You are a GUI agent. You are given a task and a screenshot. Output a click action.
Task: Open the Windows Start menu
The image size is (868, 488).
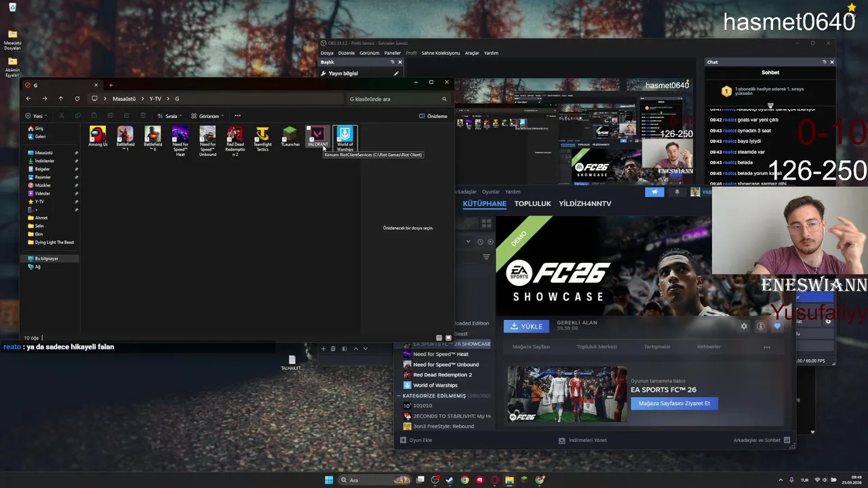click(329, 480)
